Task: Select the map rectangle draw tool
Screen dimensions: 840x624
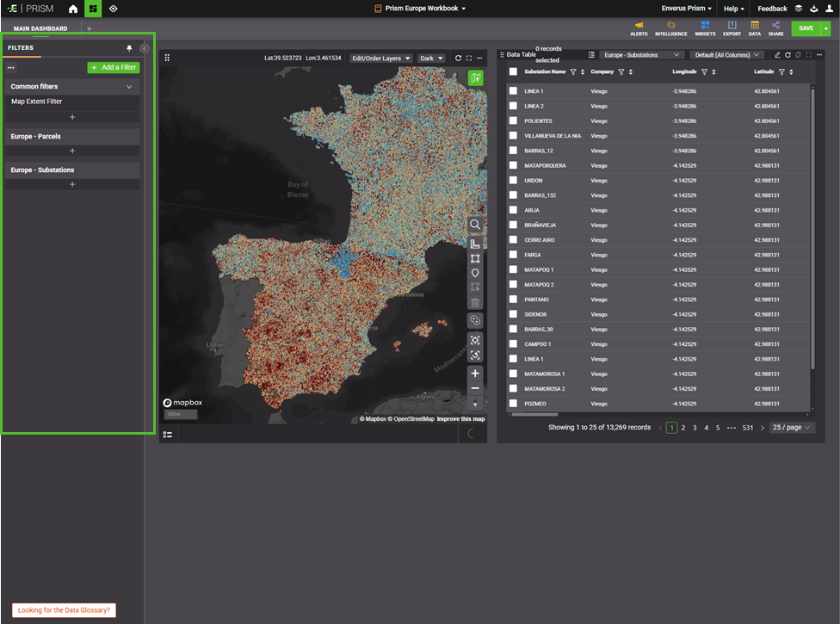Action: pyautogui.click(x=474, y=259)
